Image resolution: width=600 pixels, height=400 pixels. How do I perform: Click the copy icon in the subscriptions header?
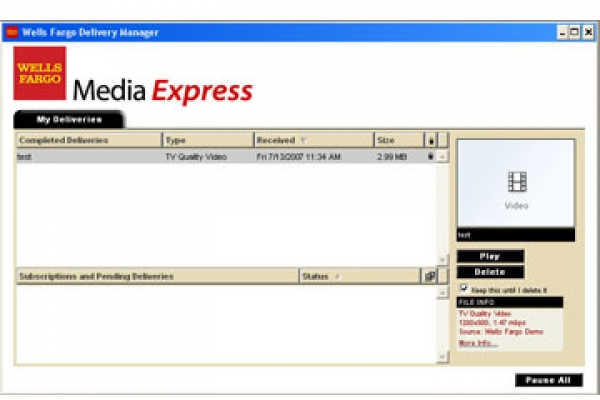[430, 276]
